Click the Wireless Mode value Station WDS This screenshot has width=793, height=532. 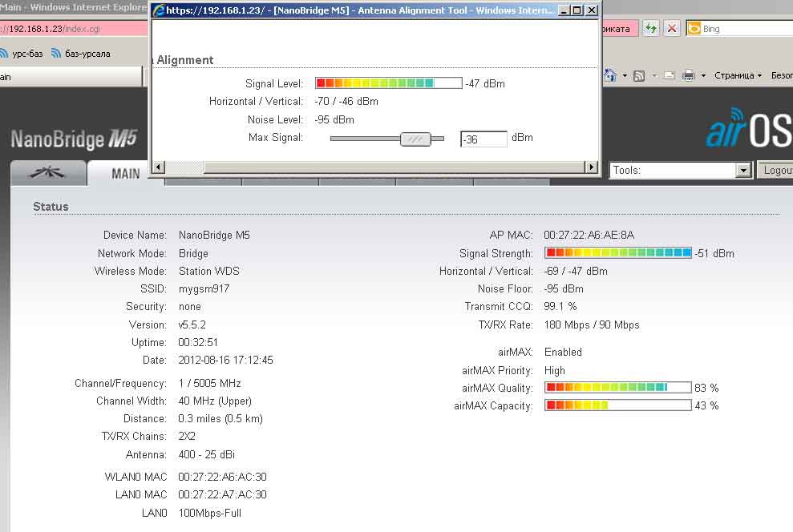pos(208,271)
